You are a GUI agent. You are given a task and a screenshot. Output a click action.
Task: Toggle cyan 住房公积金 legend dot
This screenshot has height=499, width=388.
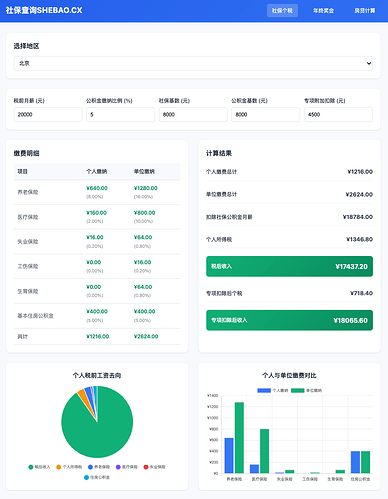tap(86, 477)
